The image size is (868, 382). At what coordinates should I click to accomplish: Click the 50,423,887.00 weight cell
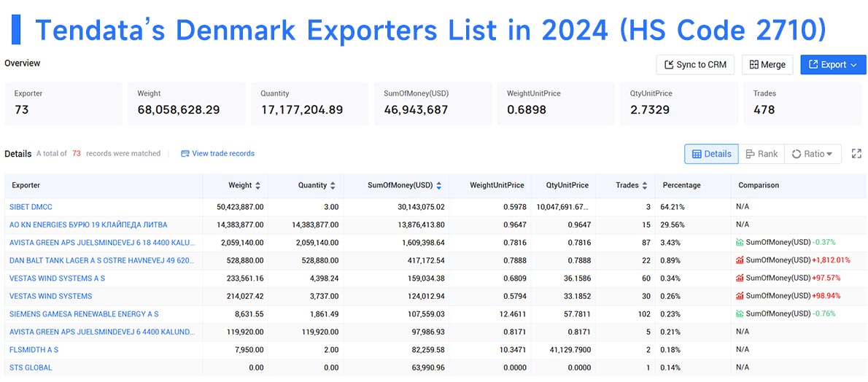pyautogui.click(x=240, y=207)
